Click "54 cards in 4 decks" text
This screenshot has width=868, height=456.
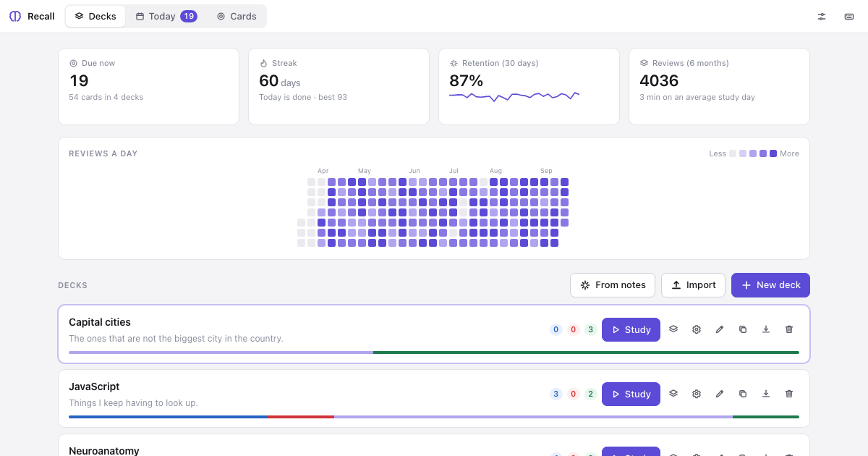pos(106,97)
